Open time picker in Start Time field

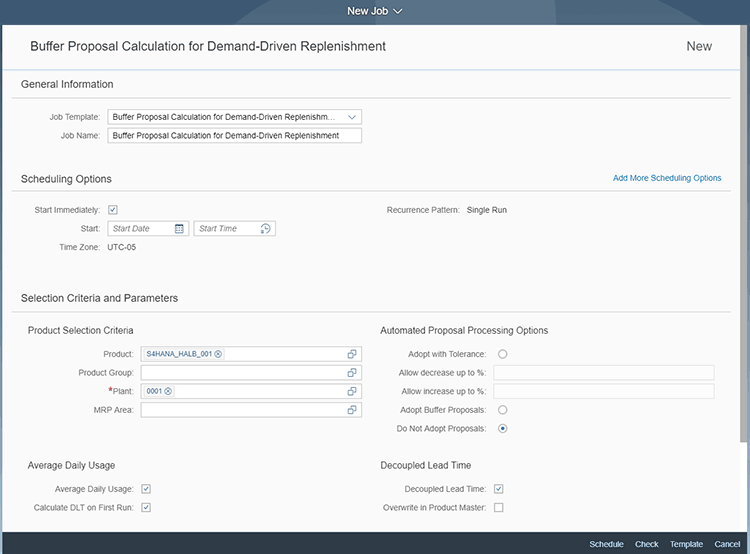point(265,229)
